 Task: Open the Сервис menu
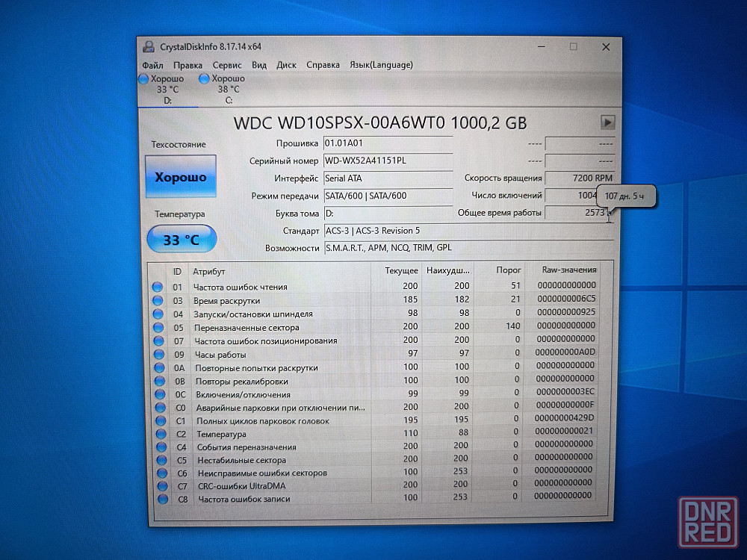[226, 65]
